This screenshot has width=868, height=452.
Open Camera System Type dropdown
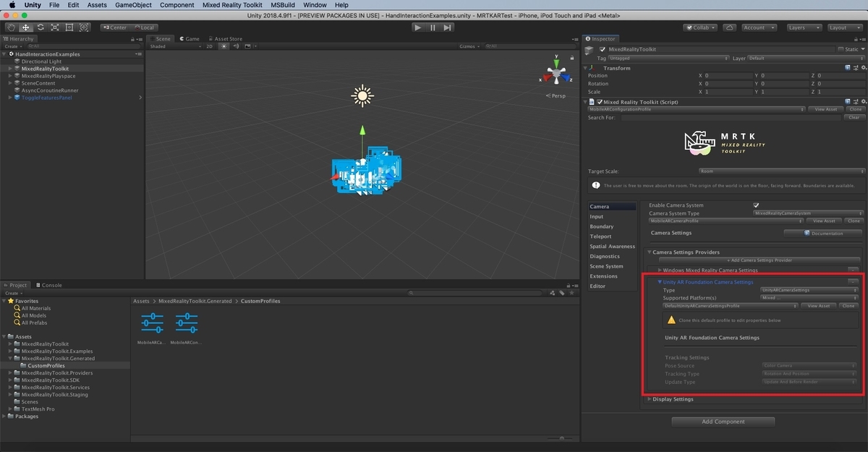click(x=808, y=213)
